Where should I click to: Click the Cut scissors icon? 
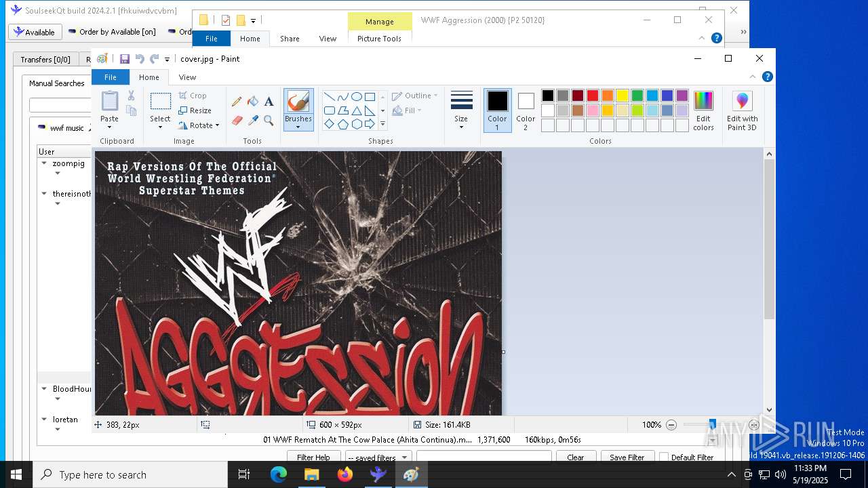coord(131,96)
